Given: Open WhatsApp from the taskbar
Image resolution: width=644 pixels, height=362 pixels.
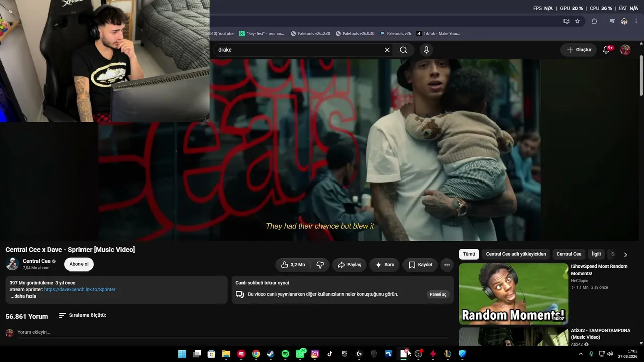Looking at the screenshot, I should tap(300, 354).
